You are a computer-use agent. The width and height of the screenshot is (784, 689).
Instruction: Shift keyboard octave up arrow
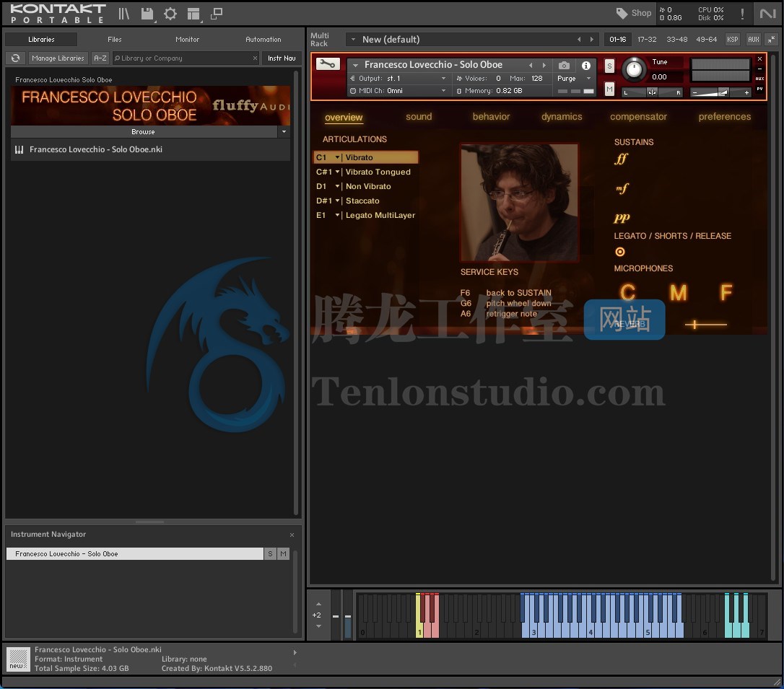click(x=318, y=604)
